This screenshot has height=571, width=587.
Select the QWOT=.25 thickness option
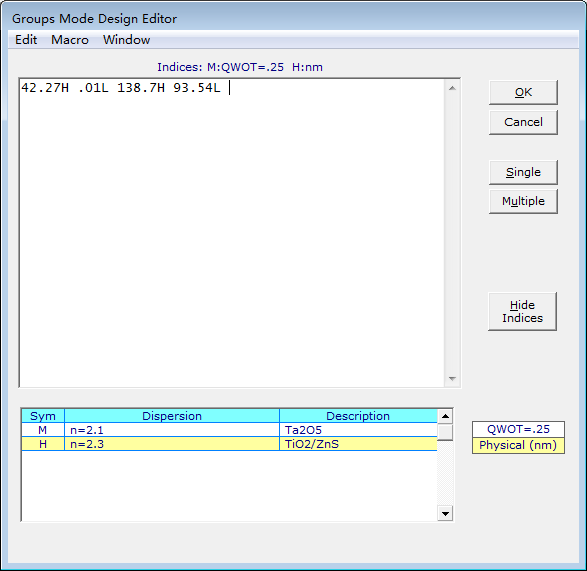[x=518, y=429]
